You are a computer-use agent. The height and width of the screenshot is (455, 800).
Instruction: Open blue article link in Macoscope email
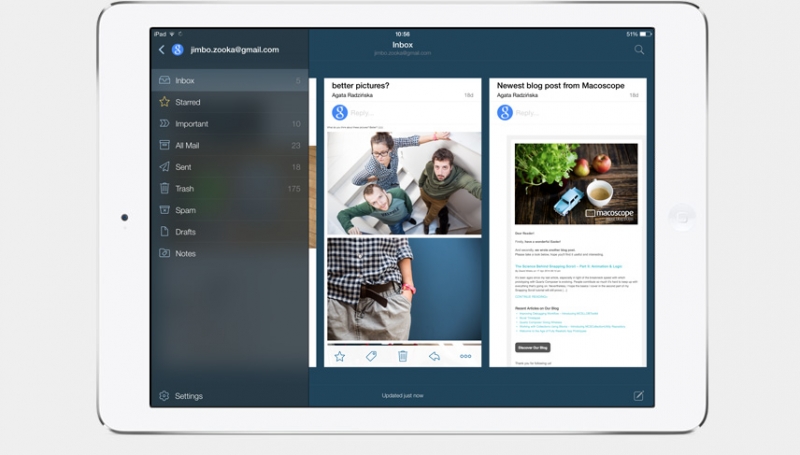point(568,266)
